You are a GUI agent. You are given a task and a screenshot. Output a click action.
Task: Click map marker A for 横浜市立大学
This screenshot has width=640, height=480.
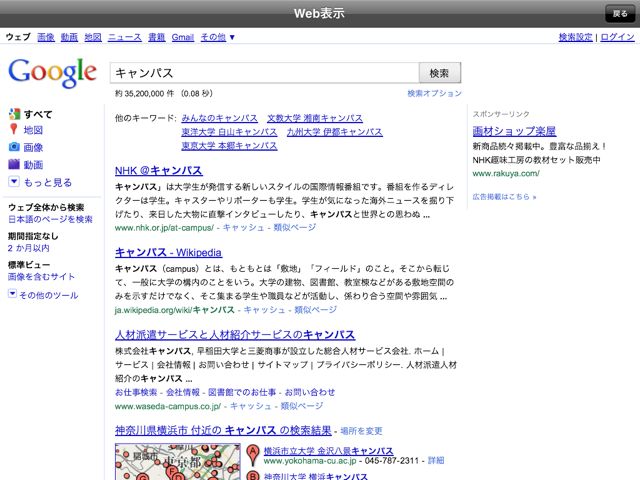253,455
